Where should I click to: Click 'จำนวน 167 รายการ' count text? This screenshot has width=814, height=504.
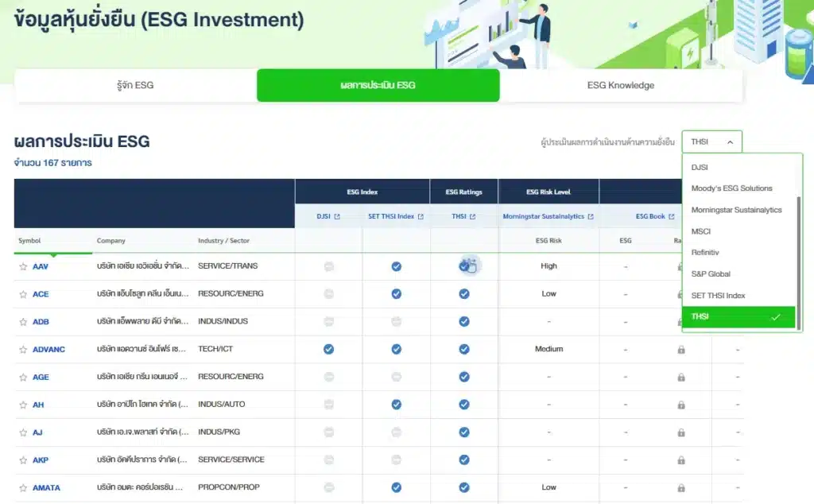click(x=53, y=162)
